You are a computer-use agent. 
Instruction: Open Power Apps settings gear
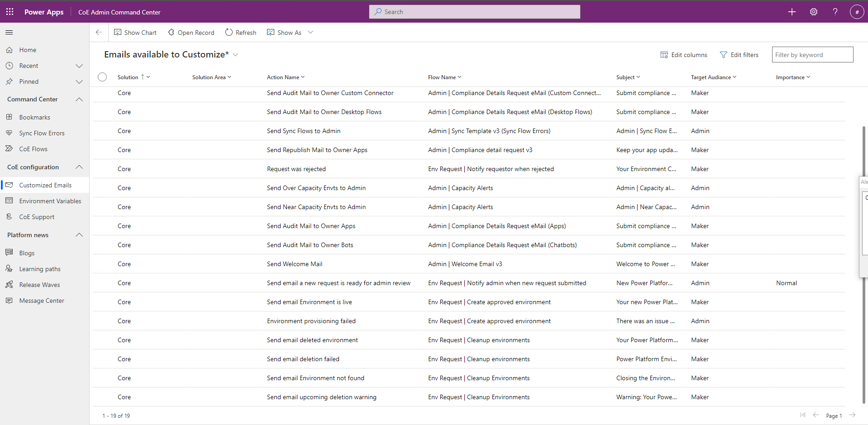(813, 12)
